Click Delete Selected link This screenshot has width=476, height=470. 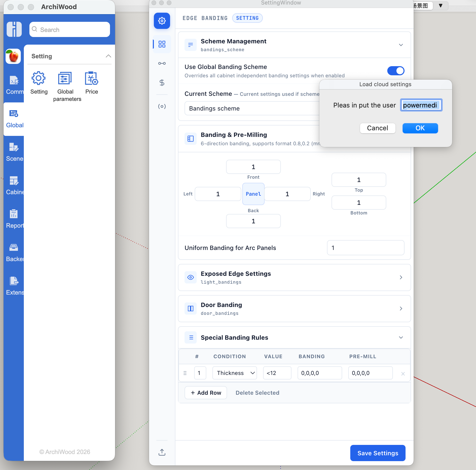click(258, 393)
